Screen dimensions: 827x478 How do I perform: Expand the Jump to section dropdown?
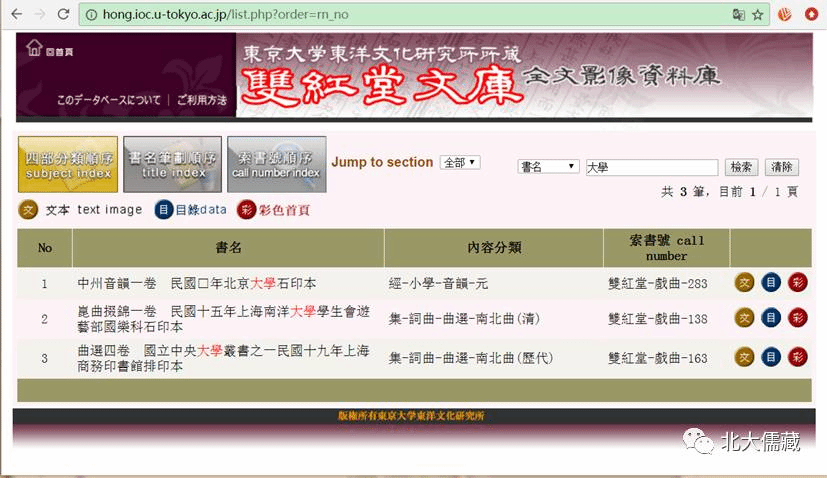pyautogui.click(x=460, y=163)
